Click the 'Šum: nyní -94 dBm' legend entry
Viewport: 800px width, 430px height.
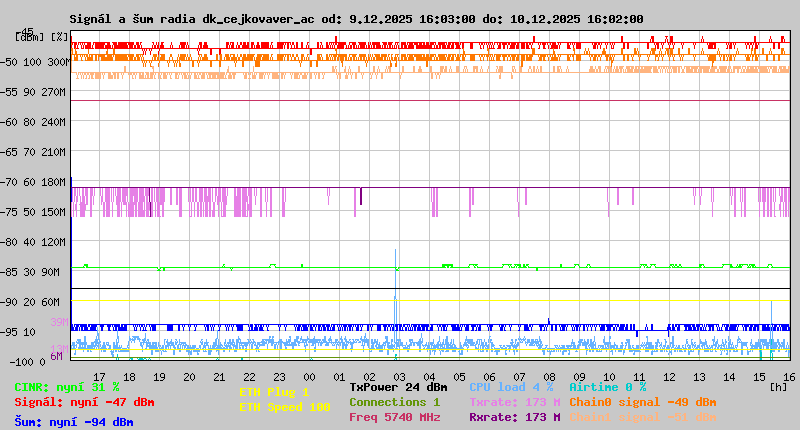click(74, 422)
